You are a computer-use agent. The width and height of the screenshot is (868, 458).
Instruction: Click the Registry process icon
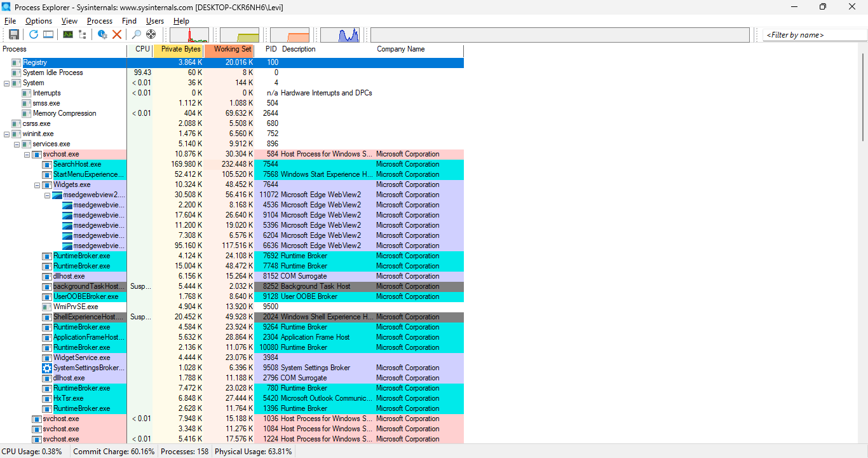point(17,62)
